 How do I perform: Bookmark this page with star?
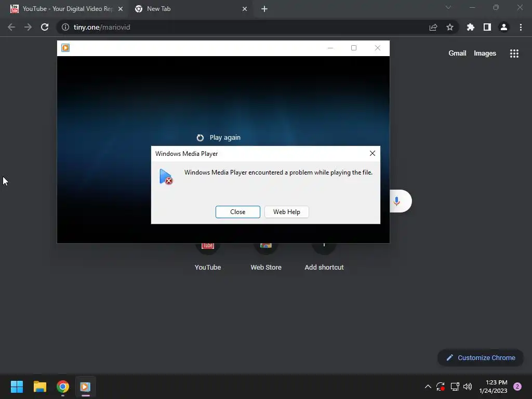[450, 27]
